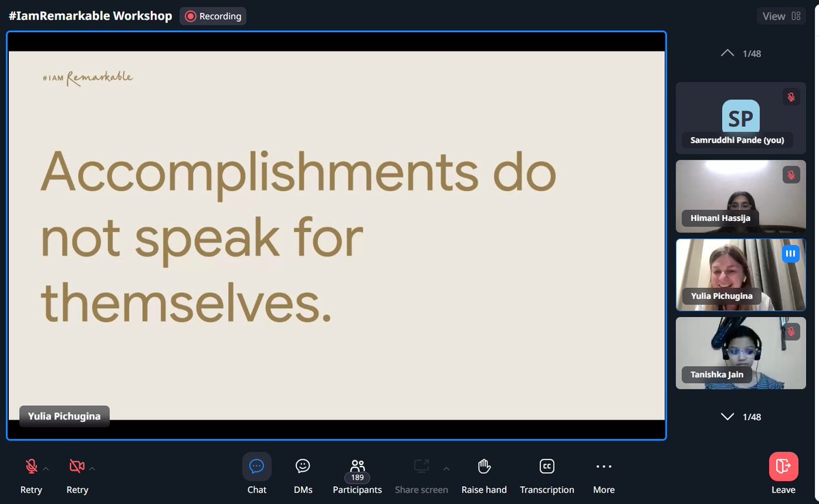Enable Transcription CC icon
Viewport: 819px width, 504px height.
547,466
